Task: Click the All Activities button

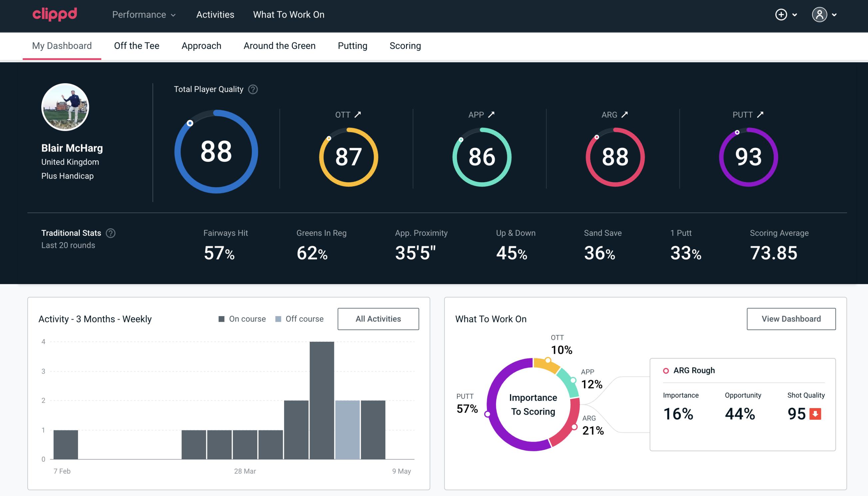Action: click(x=378, y=318)
